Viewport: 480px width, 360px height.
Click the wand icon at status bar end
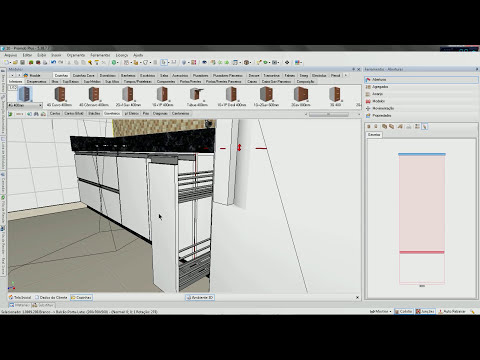[473, 311]
